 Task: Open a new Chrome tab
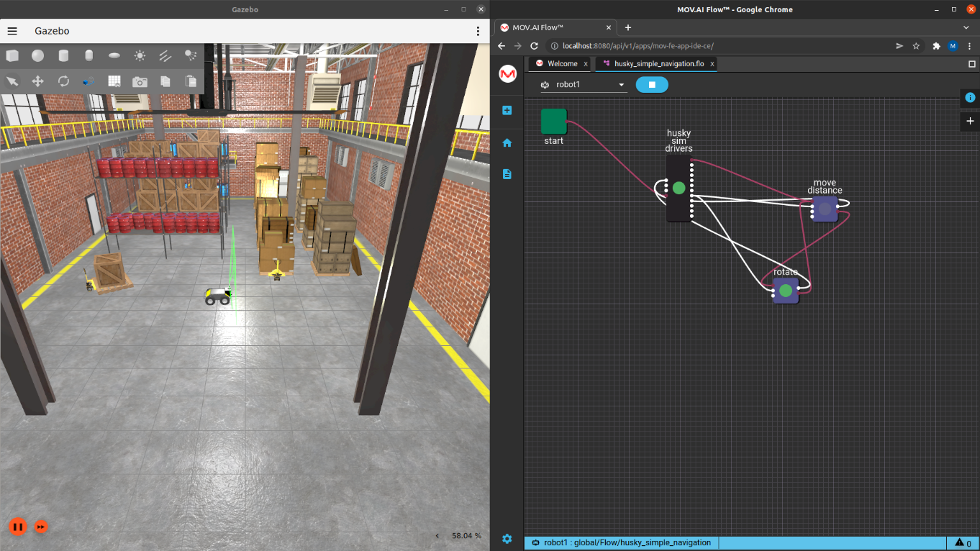pos(627,27)
